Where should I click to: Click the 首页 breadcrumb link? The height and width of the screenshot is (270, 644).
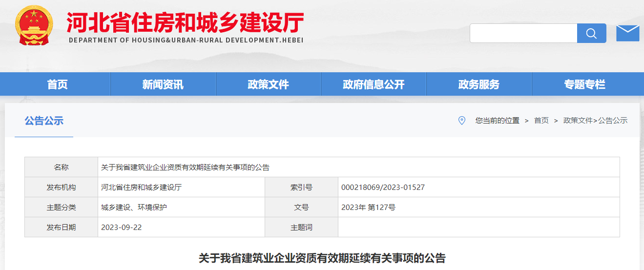tap(541, 121)
